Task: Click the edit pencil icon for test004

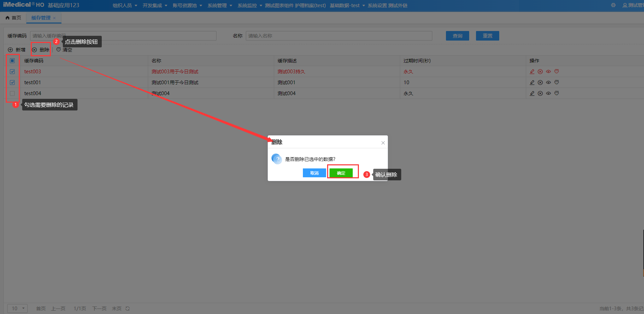Action: coord(532,93)
